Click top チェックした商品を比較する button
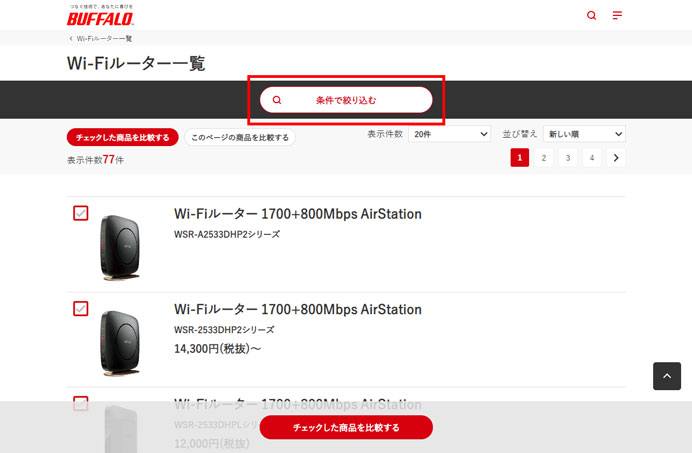692x453 pixels. [x=123, y=137]
